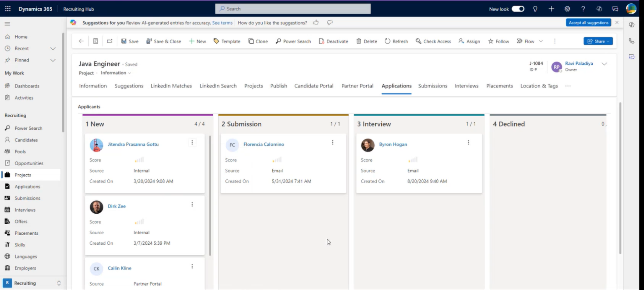Open the Information form selector dropdown
Viewport: 644px width, 290px height.
click(116, 73)
